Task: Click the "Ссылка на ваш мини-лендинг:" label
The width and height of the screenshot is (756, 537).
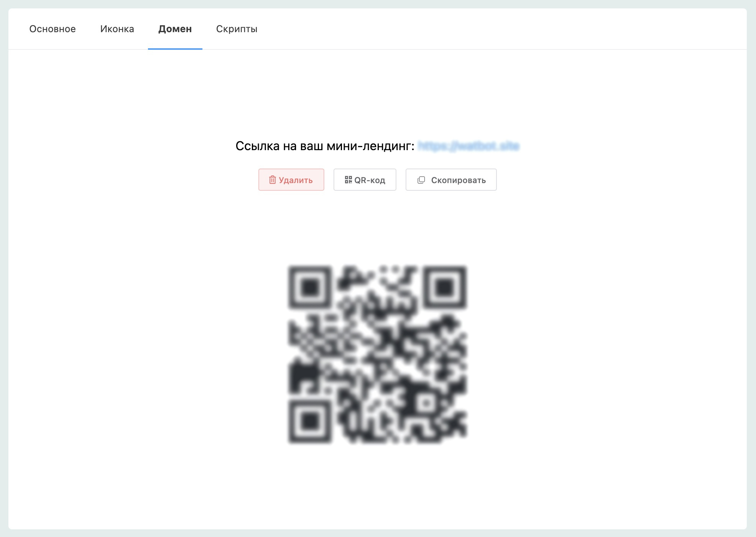Action: (x=325, y=146)
